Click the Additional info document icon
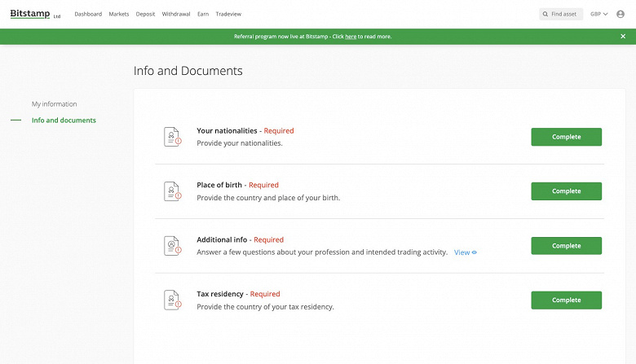The image size is (636, 364). 171,245
